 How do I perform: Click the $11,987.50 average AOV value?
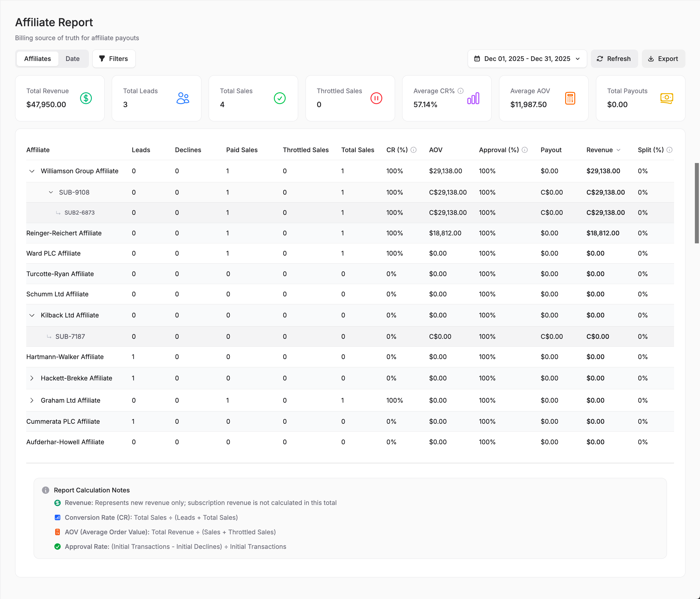(x=528, y=105)
